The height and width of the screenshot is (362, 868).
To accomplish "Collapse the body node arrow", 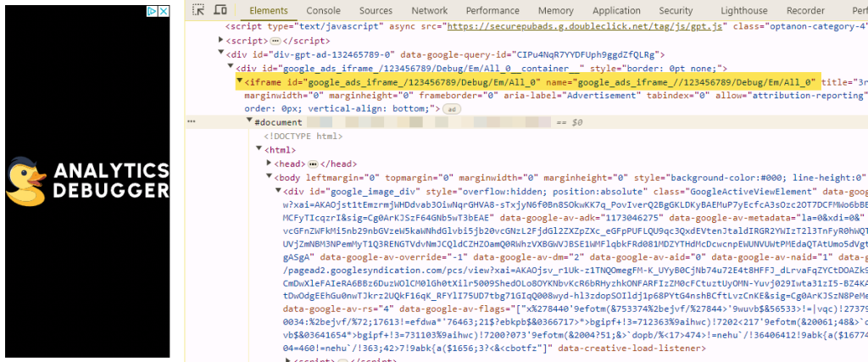I will pyautogui.click(x=269, y=177).
